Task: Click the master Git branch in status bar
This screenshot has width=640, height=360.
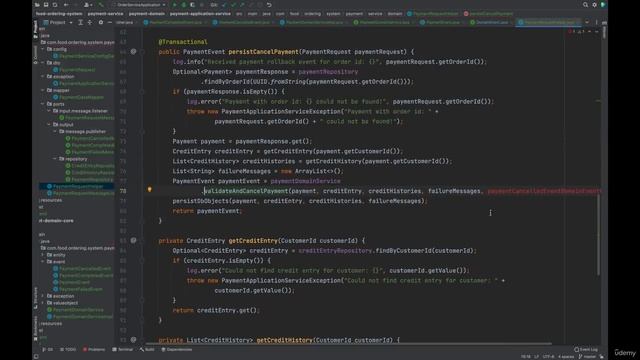Action: click(x=587, y=357)
